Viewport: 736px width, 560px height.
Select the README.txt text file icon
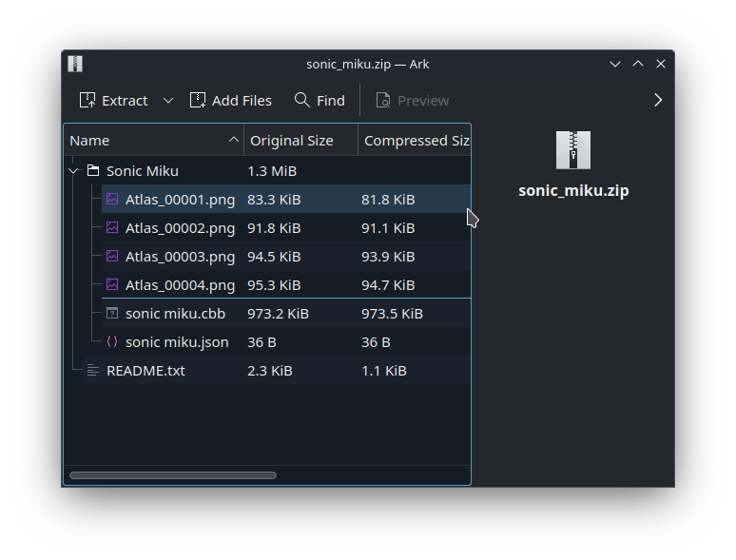pos(93,371)
